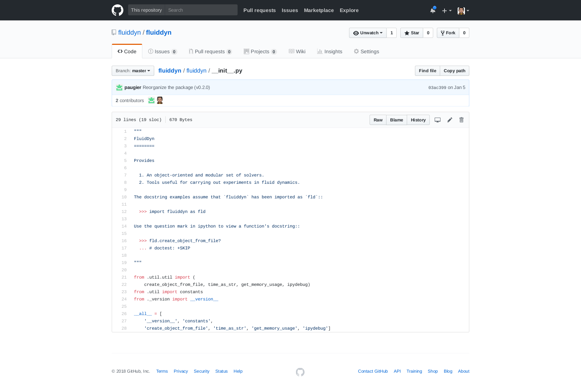Go to fluiddyn root in breadcrumb
Image resolution: width=581 pixels, height=392 pixels.
click(x=170, y=71)
